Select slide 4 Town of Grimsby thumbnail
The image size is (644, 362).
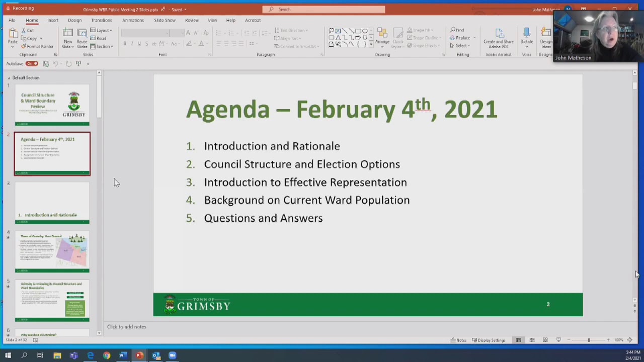(x=52, y=252)
